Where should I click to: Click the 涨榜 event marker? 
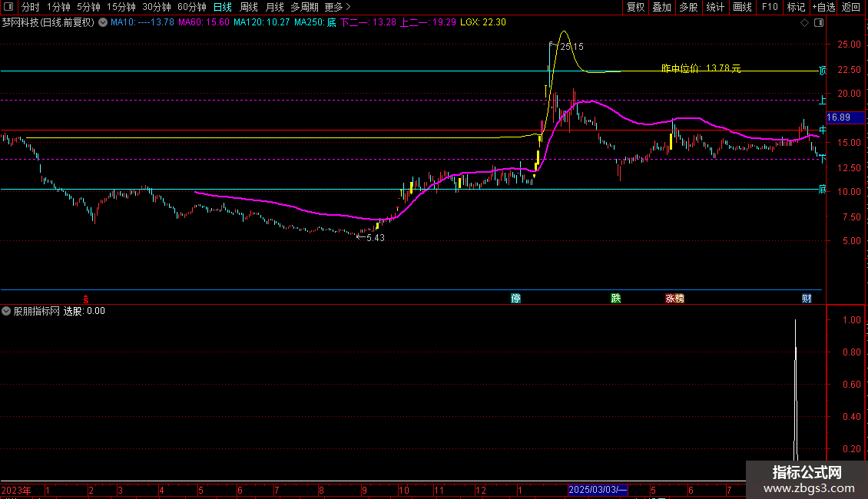pyautogui.click(x=674, y=298)
